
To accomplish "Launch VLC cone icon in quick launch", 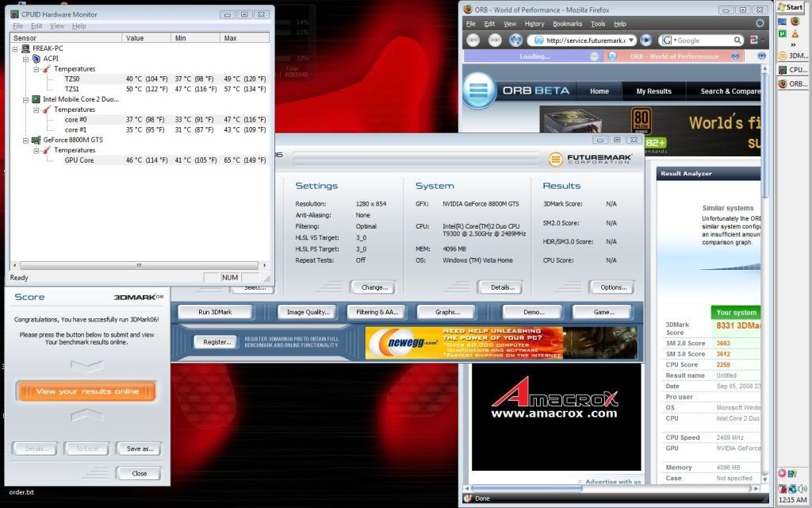I will pyautogui.click(x=795, y=33).
